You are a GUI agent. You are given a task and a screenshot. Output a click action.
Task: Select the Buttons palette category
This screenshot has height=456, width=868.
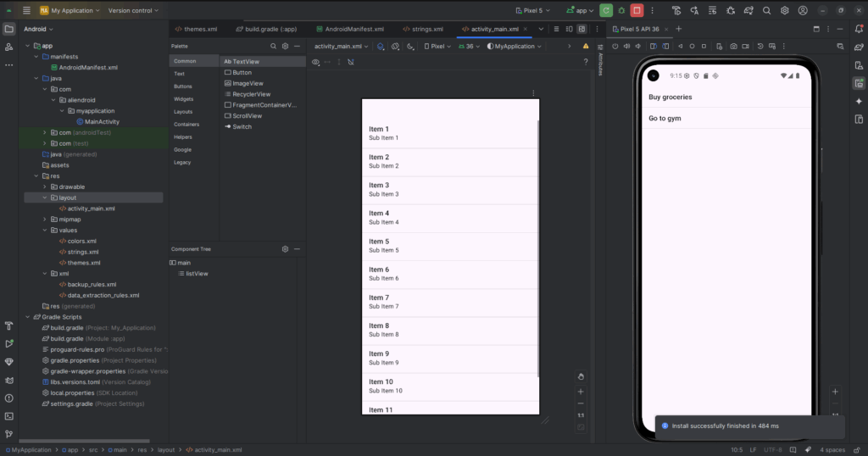pyautogui.click(x=183, y=86)
